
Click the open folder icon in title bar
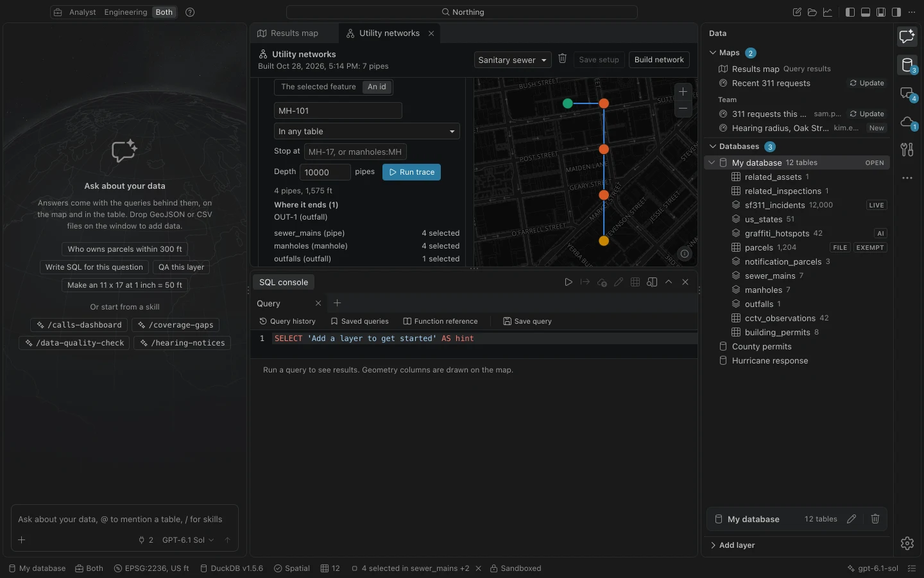click(812, 12)
